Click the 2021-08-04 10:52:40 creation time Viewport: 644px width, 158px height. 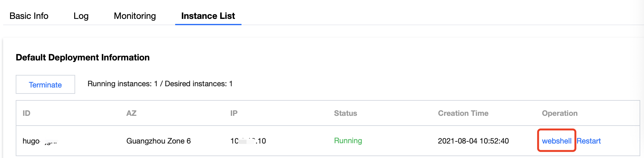[x=473, y=141]
